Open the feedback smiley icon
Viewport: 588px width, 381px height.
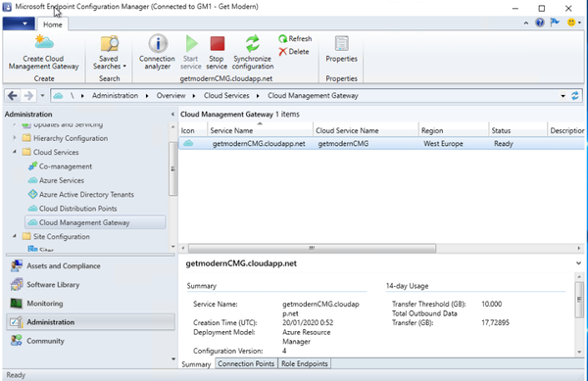click(x=573, y=23)
